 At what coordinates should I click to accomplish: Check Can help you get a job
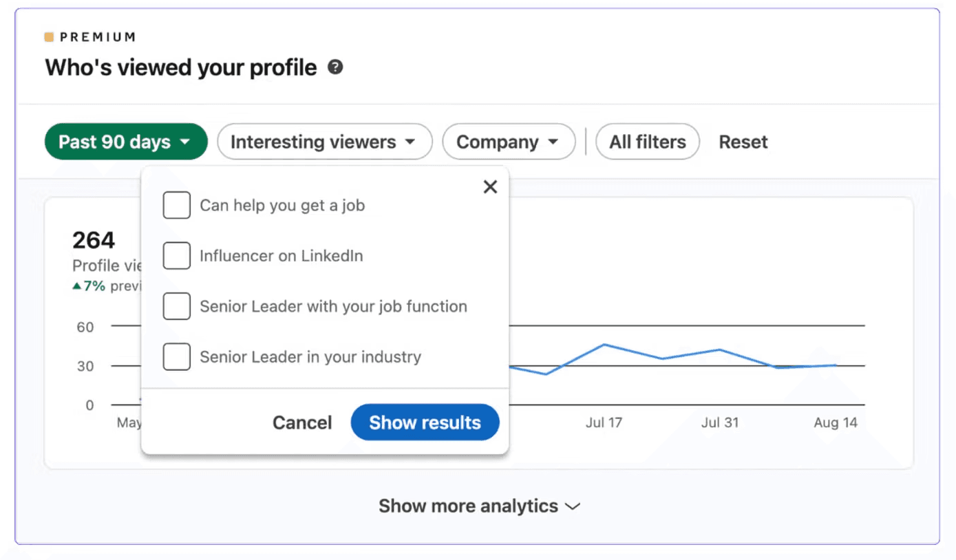(177, 205)
